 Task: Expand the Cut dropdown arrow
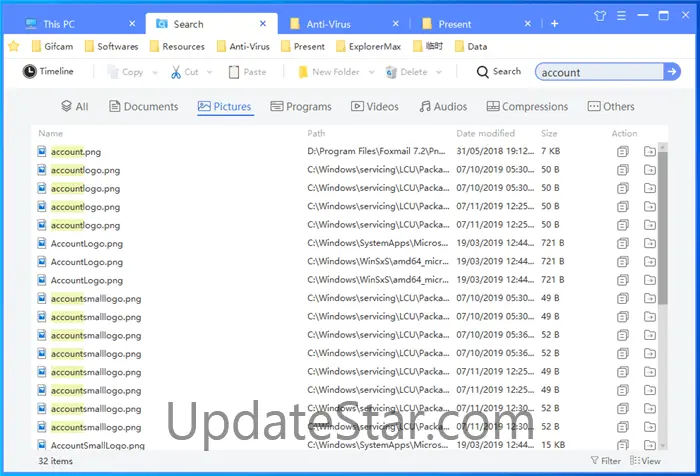pyautogui.click(x=210, y=72)
